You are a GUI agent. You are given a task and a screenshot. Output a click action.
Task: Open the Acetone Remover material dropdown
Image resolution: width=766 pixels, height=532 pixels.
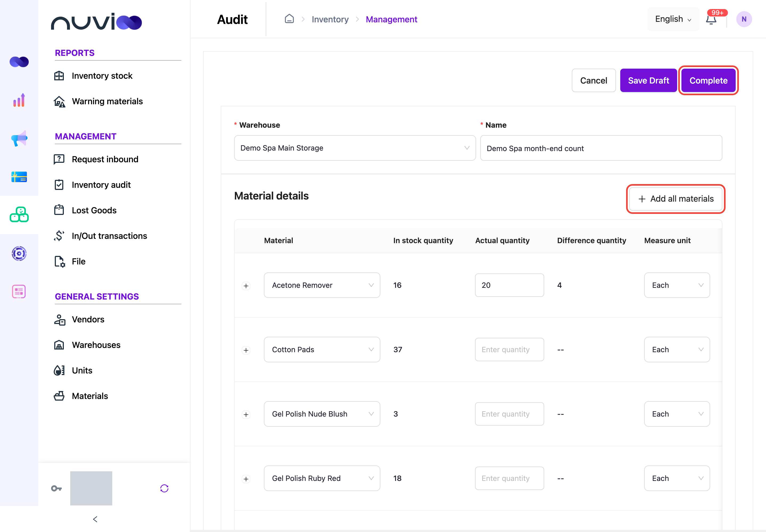coord(322,285)
